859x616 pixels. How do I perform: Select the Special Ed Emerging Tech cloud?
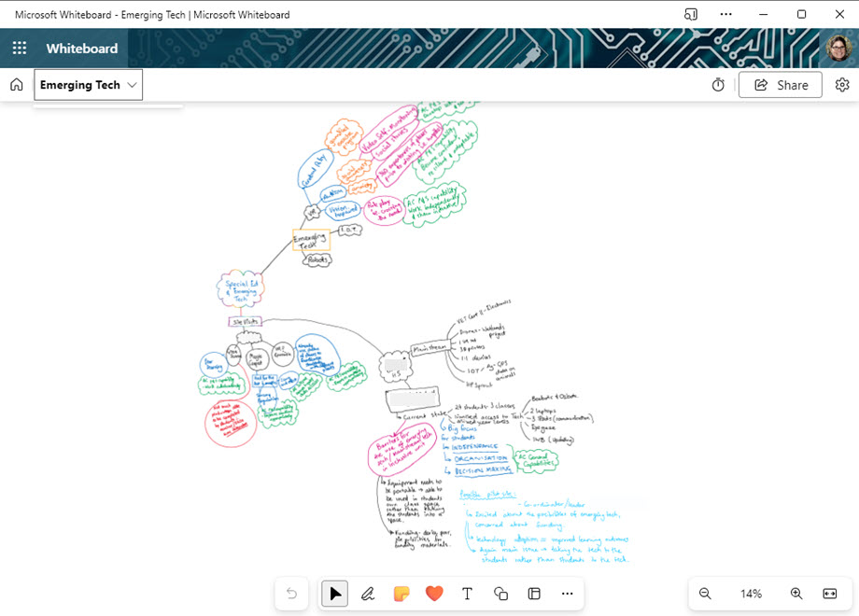[x=241, y=289]
